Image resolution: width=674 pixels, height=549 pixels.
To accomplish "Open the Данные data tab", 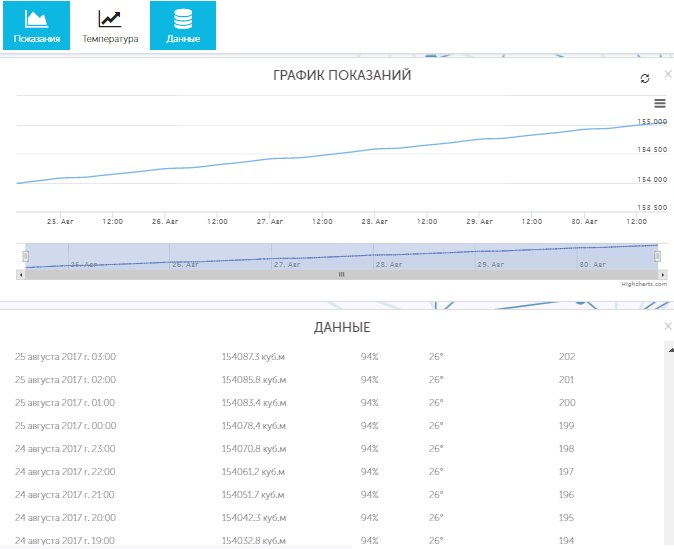I will [183, 25].
